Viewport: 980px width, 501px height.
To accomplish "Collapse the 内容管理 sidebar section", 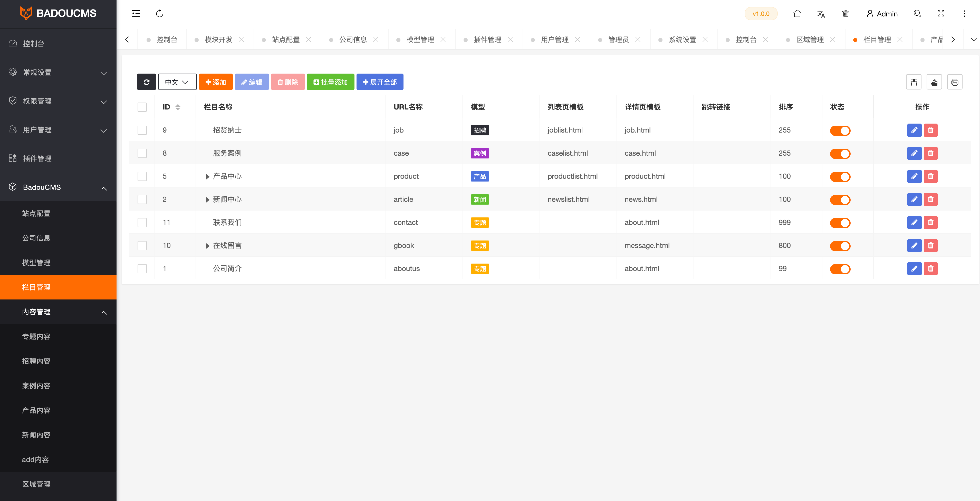I will tap(104, 313).
